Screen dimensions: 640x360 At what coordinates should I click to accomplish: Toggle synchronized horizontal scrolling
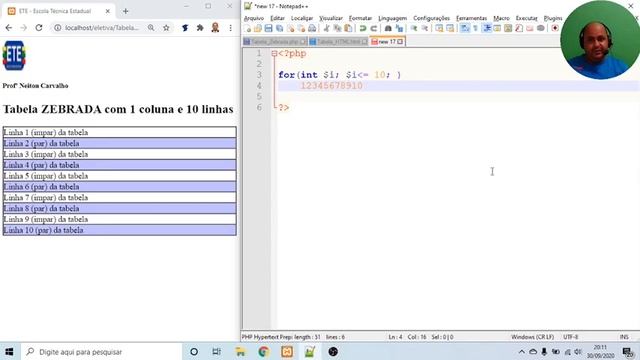[x=450, y=28]
